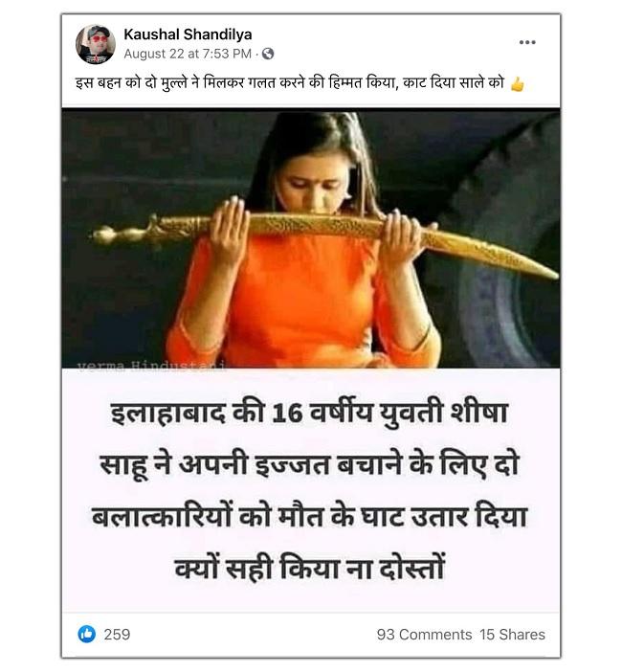Open the August 22 at 7:53 PM timestamp

[x=188, y=54]
